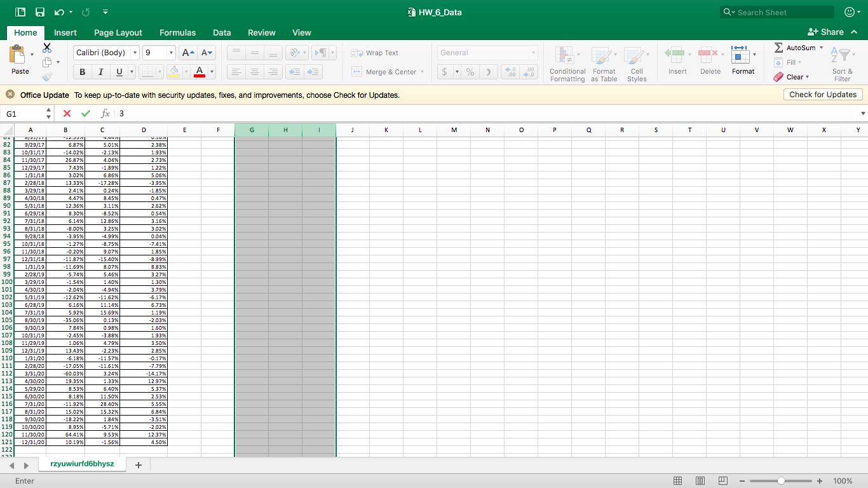Open the font color dropdown arrow
This screenshot has width=868, height=488.
tap(212, 72)
